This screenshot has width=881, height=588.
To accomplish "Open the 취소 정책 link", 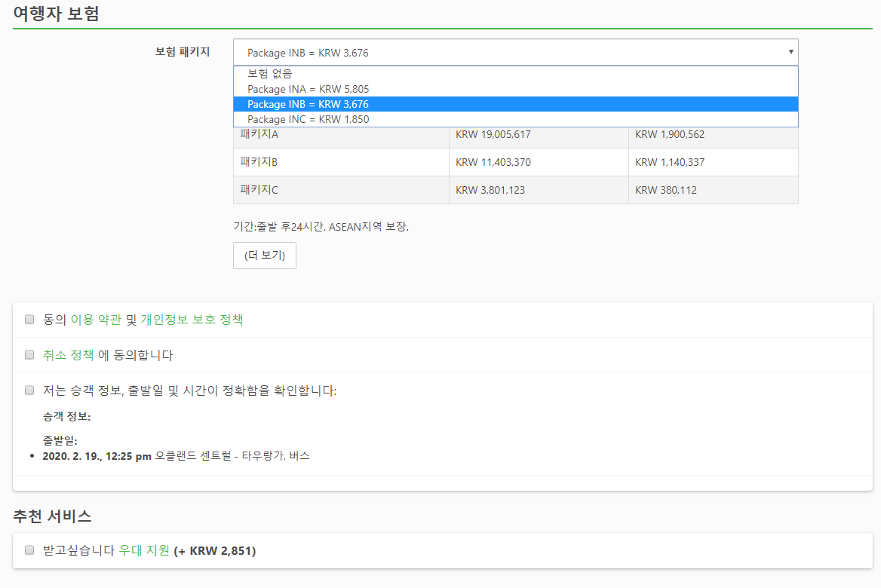I will [68, 355].
